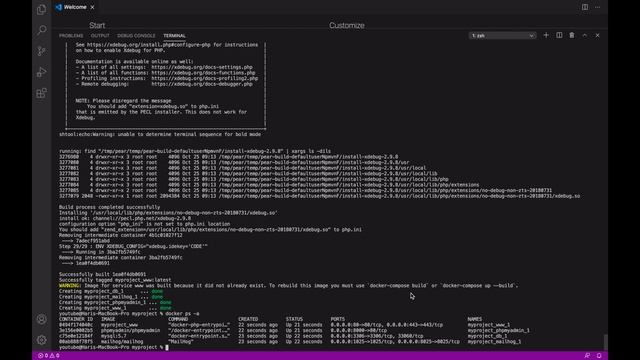The width and height of the screenshot is (640, 360).
Task: Open the Explorer view in activity bar
Action: pos(41,9)
